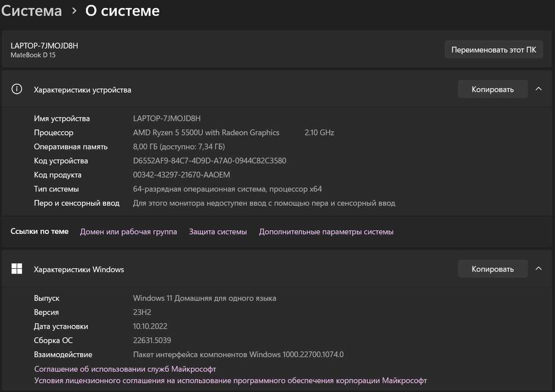This screenshot has height=392, width=555.
Task: Click the breadcrumb arrow after Система
Action: [74, 11]
